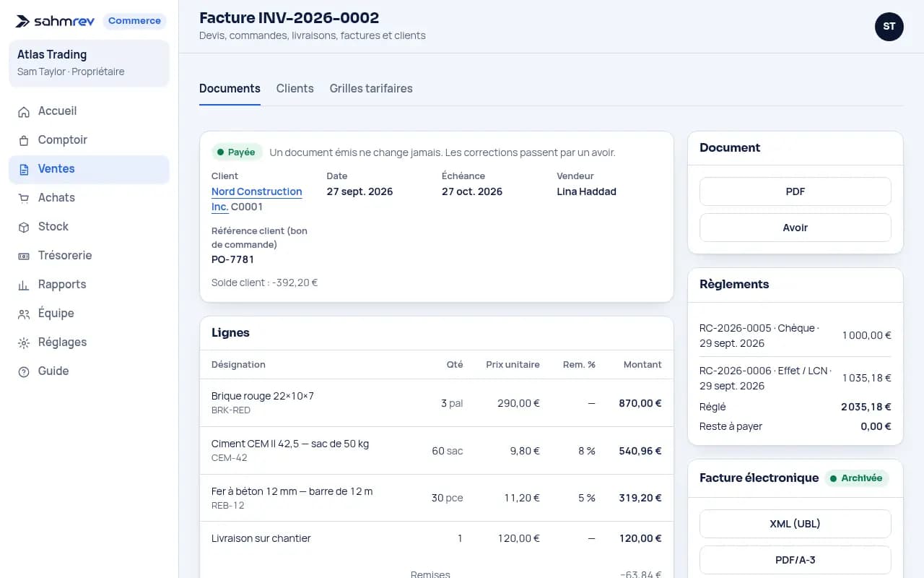
Task: Click the Guide help icon
Action: pos(24,371)
